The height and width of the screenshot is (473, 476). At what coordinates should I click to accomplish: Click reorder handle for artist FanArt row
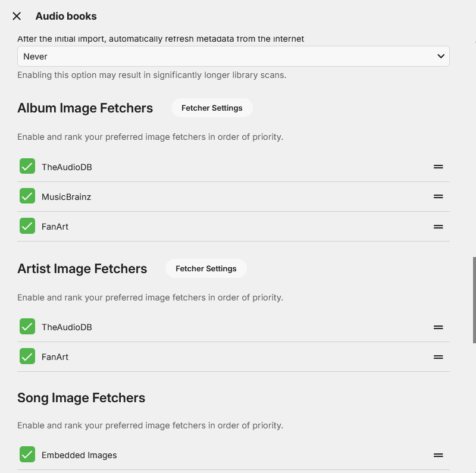pyautogui.click(x=439, y=356)
